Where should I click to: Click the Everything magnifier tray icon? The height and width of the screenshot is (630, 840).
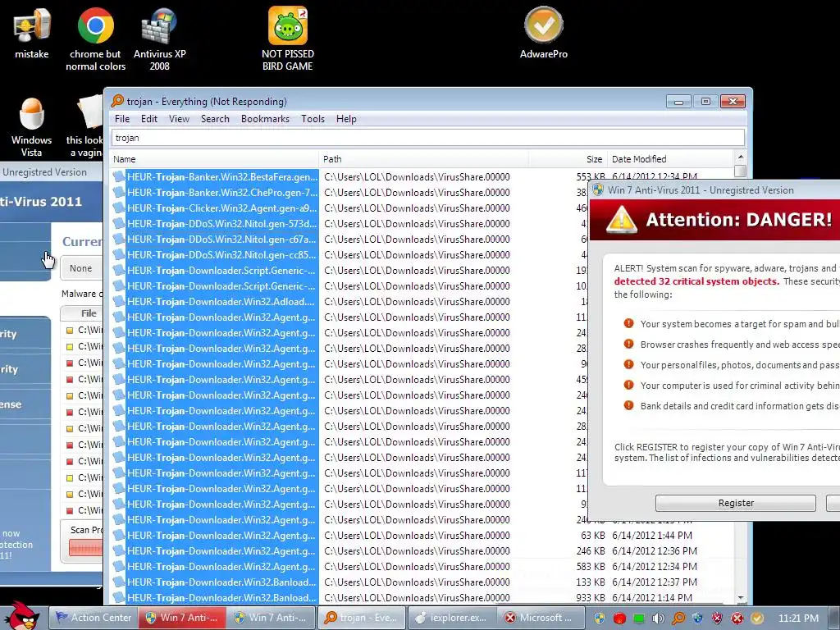tap(678, 618)
